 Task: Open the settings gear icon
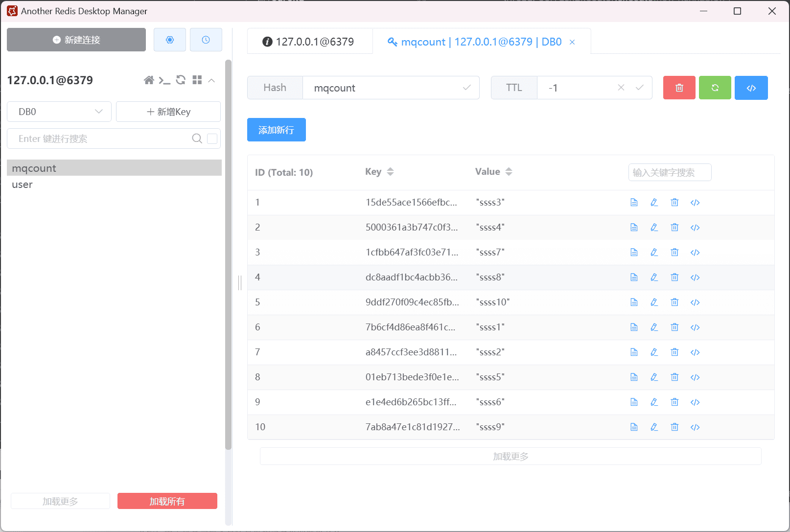coord(170,40)
